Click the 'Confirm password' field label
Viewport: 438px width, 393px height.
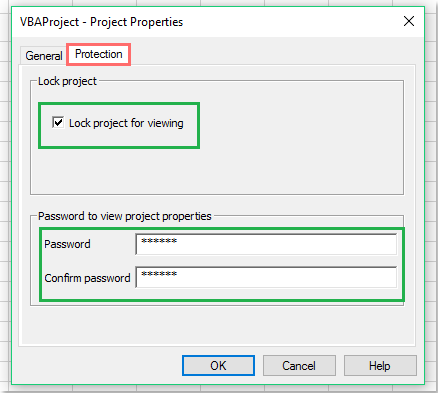pyautogui.click(x=87, y=278)
